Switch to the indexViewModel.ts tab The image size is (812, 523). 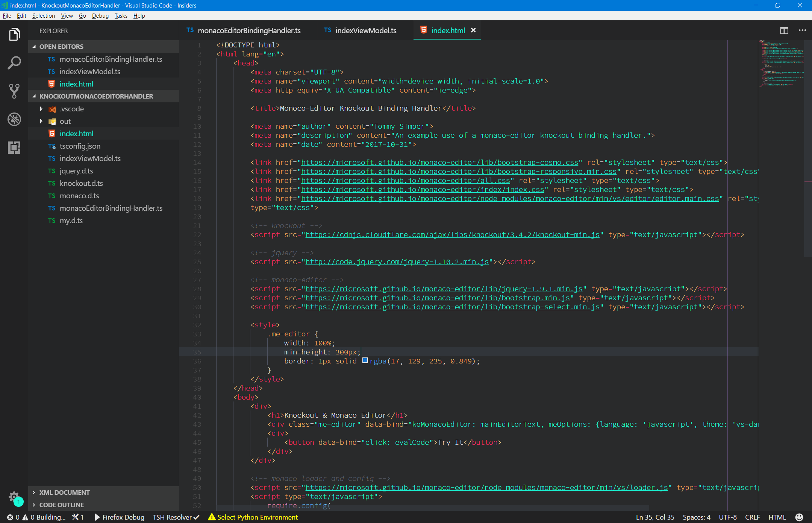click(365, 30)
